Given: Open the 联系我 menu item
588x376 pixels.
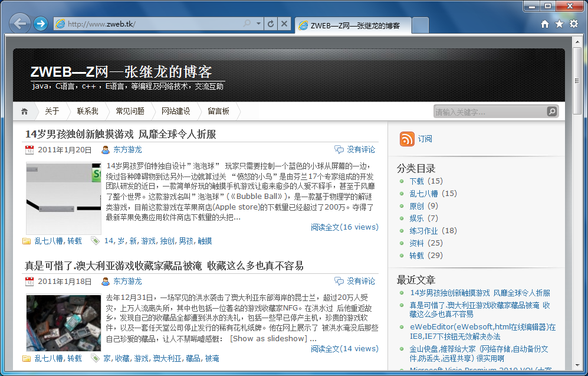Looking at the screenshot, I should coord(88,111).
